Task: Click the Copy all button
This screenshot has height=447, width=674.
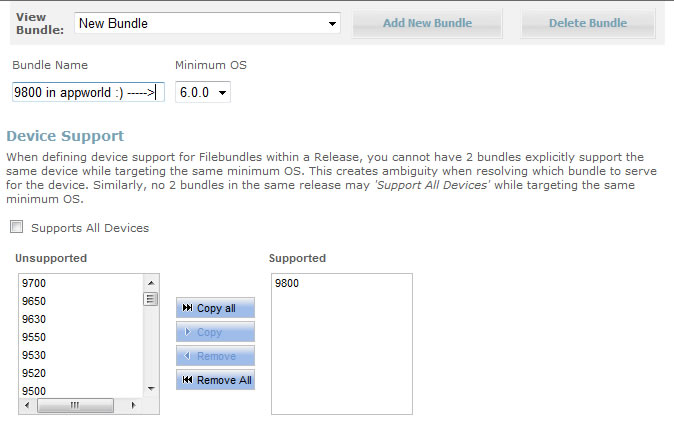Action: click(x=215, y=308)
